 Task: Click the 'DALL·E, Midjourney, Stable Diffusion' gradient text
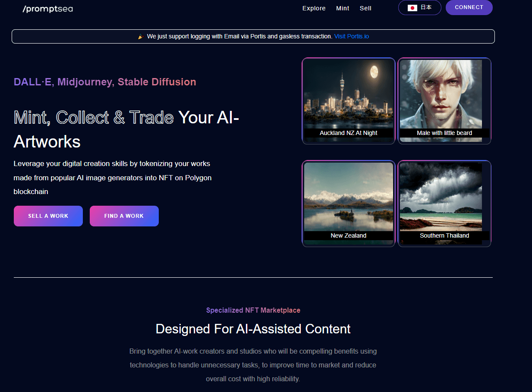coord(105,82)
